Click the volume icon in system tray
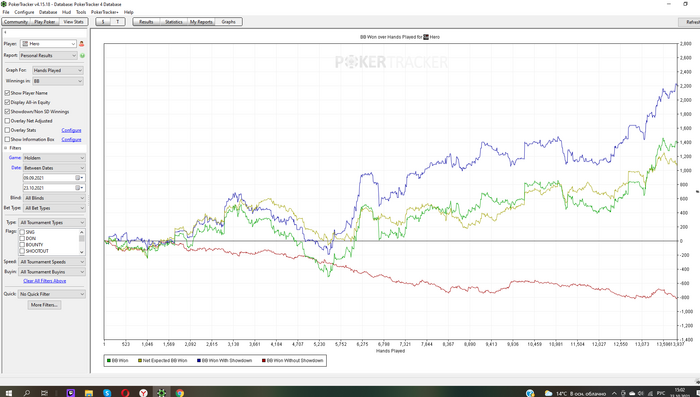The height and width of the screenshot is (397, 700). point(641,393)
